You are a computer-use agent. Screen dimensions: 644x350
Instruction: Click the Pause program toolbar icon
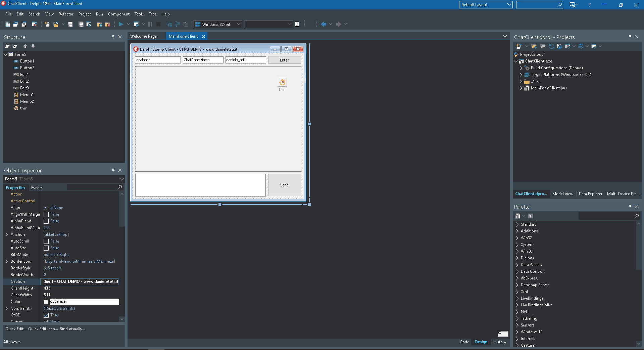[150, 24]
